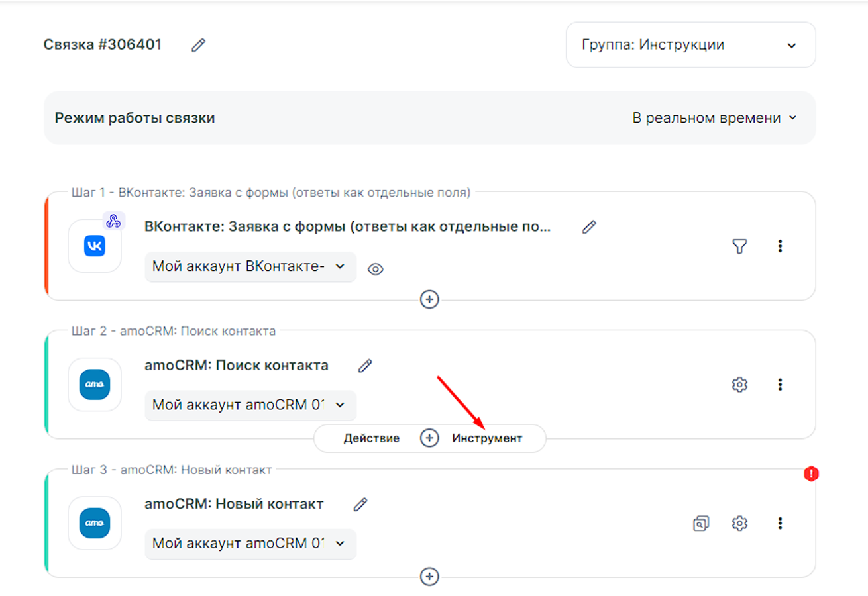Open the three-dot menu for Step 3
Screen dimensions: 868x596
[x=780, y=523]
